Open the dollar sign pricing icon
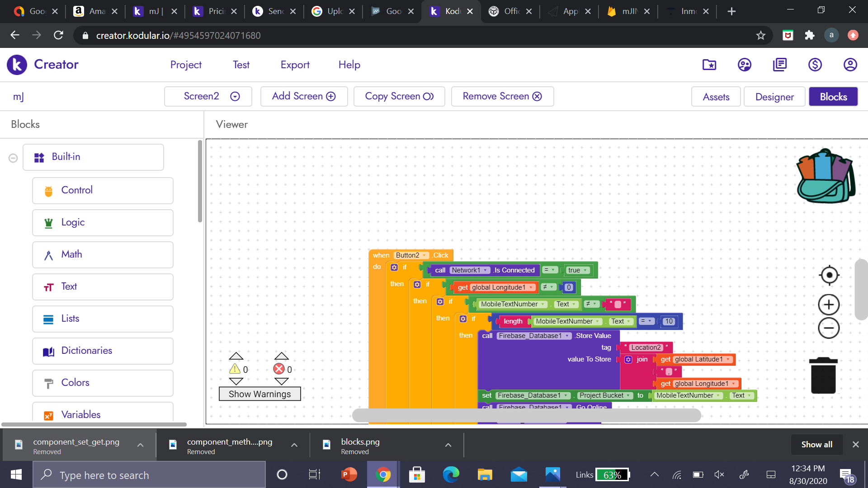 (815, 65)
